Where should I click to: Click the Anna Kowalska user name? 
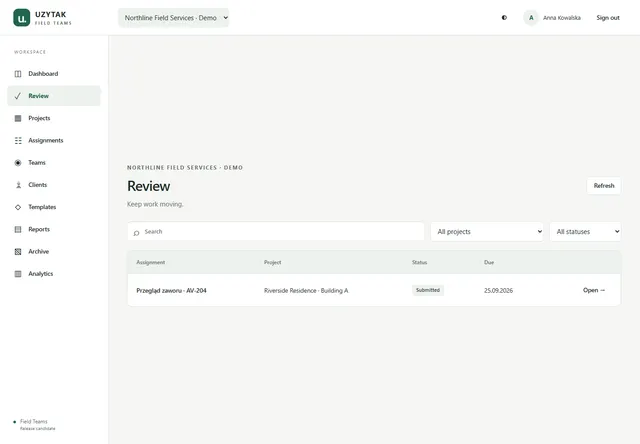562,18
